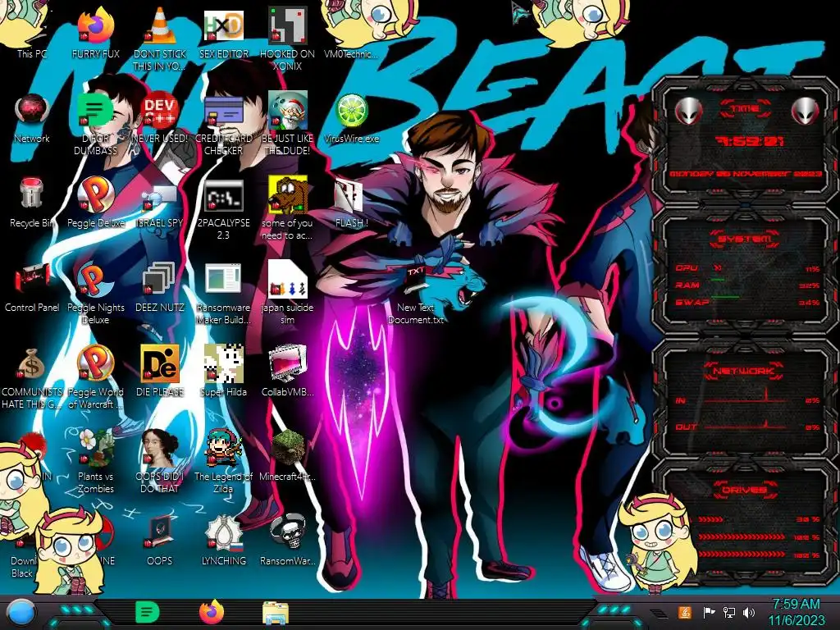Open Action Center flag tray icon
The width and height of the screenshot is (840, 630).
click(709, 612)
